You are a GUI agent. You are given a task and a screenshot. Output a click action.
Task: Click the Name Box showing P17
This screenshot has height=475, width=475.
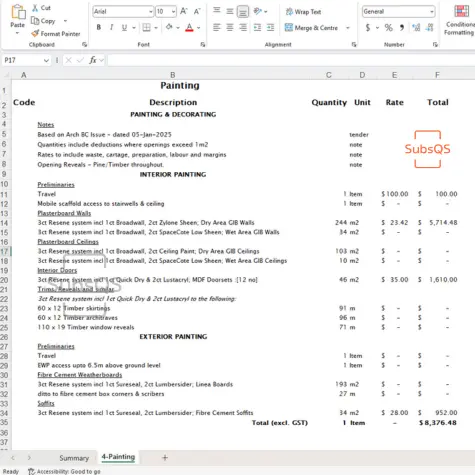pyautogui.click(x=23, y=60)
